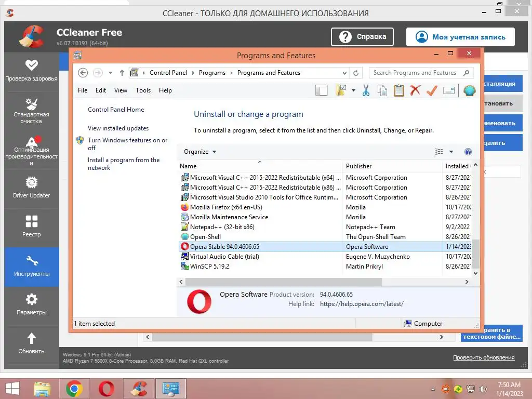Click Проверить обновления link in CCleaner
This screenshot has width=532, height=399.
484,357
